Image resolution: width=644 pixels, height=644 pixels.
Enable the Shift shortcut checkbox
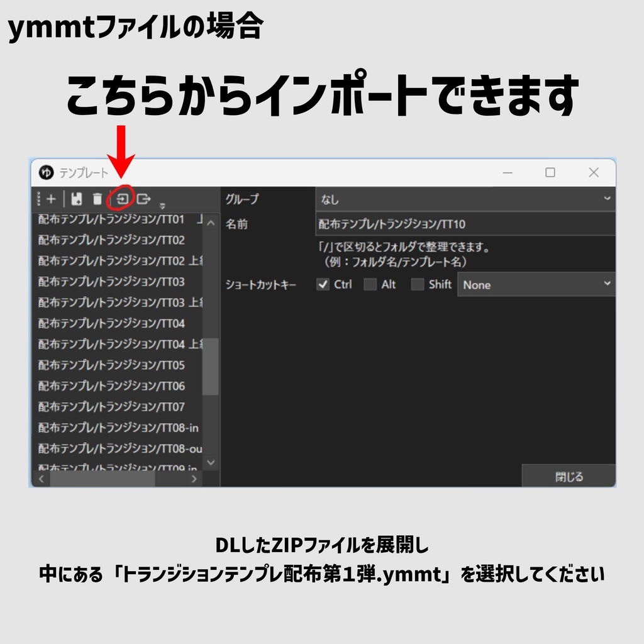point(417,284)
